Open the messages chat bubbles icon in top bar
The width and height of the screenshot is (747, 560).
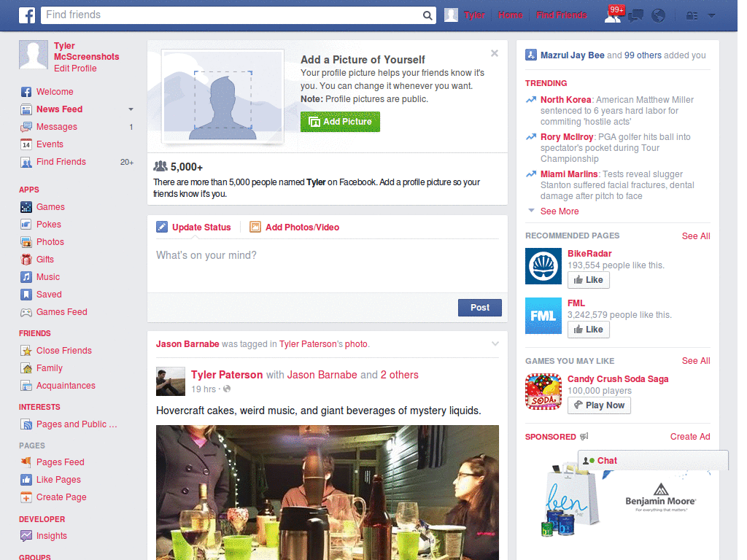coord(635,16)
